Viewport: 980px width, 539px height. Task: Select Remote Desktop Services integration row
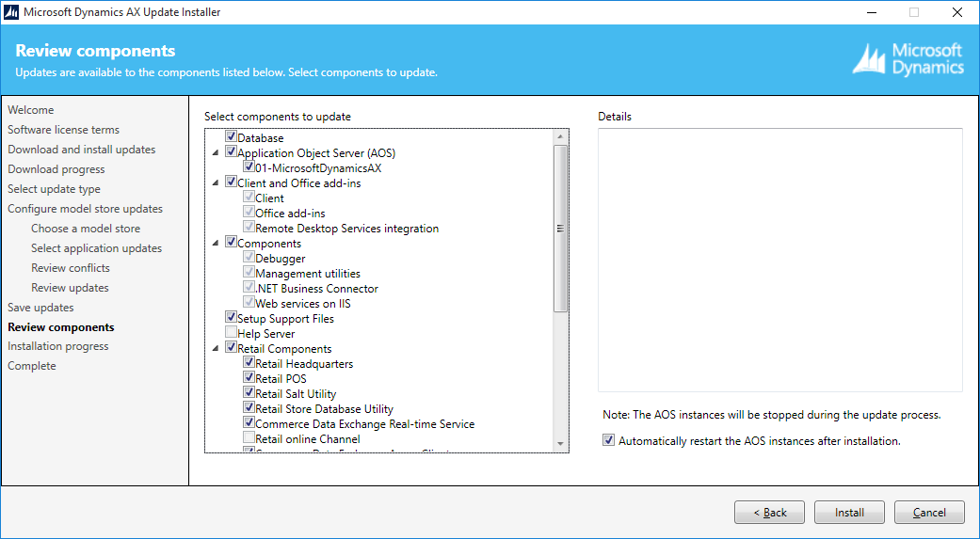(x=346, y=228)
